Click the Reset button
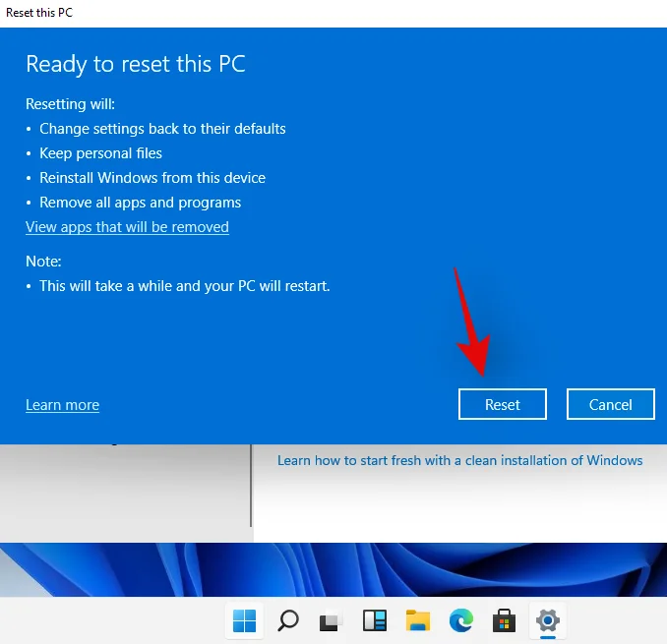667x644 pixels. click(502, 404)
